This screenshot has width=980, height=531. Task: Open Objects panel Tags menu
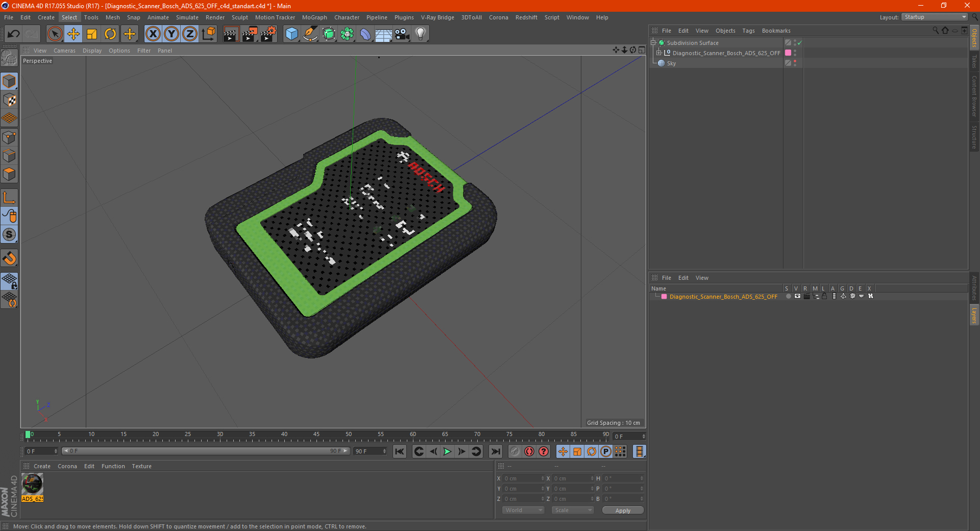tap(748, 31)
